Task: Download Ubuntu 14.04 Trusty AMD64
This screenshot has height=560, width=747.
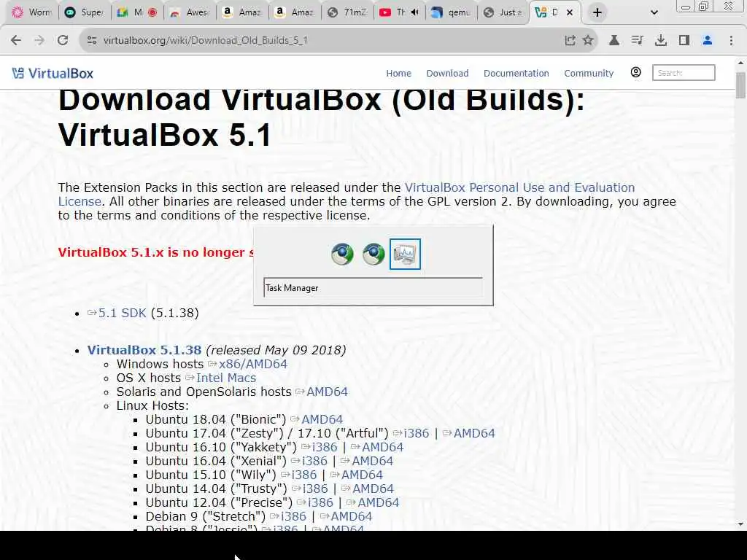Action: click(x=368, y=489)
